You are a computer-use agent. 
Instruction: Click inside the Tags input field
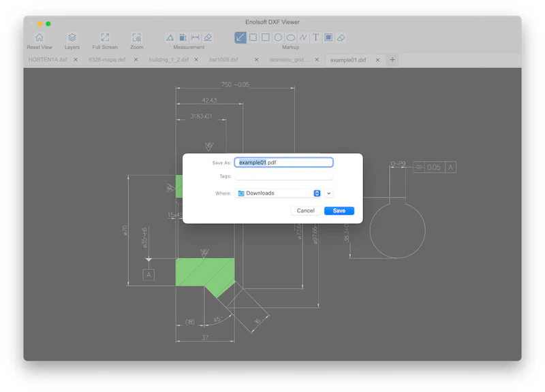click(283, 177)
